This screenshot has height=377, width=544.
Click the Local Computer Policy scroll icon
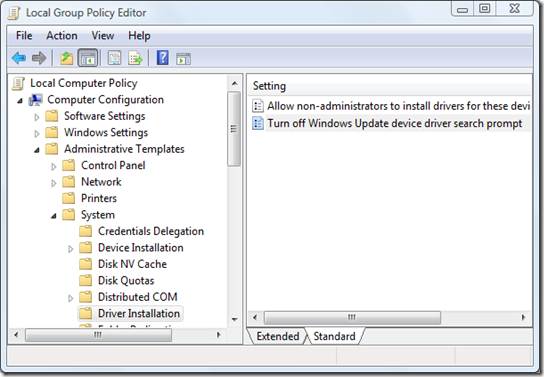pos(18,84)
